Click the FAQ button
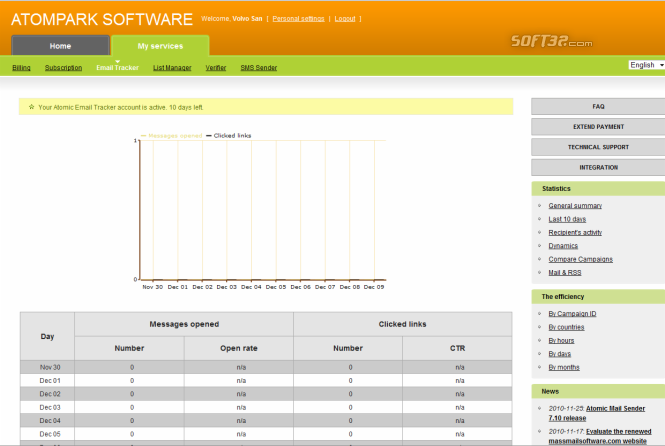Image resolution: width=665 pixels, height=446 pixels. (598, 106)
